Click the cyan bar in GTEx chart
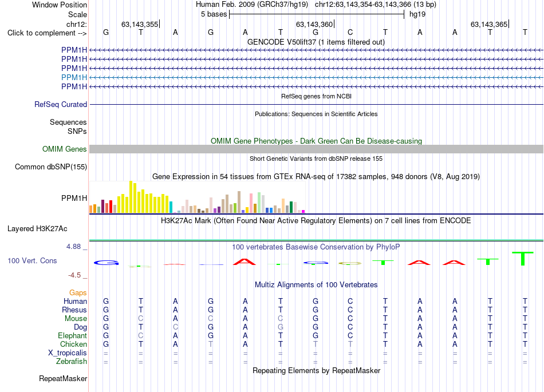The height and width of the screenshot is (392, 544). (171, 207)
